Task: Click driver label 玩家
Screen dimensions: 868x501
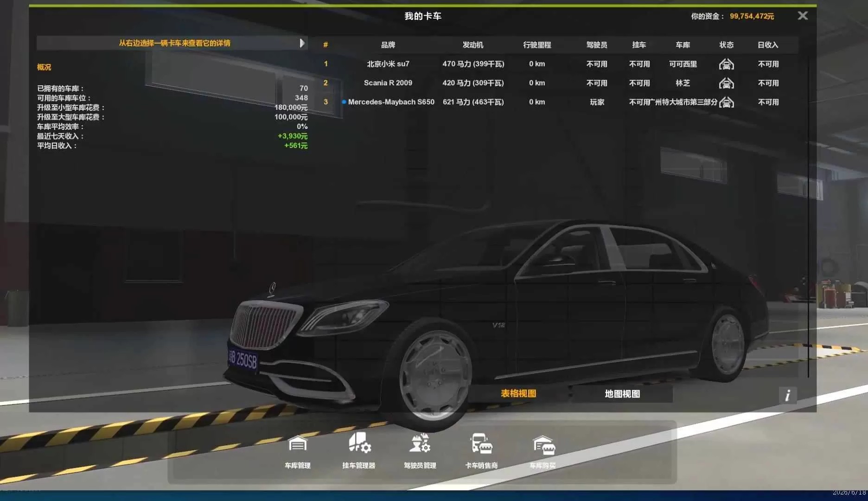Action: (x=597, y=102)
